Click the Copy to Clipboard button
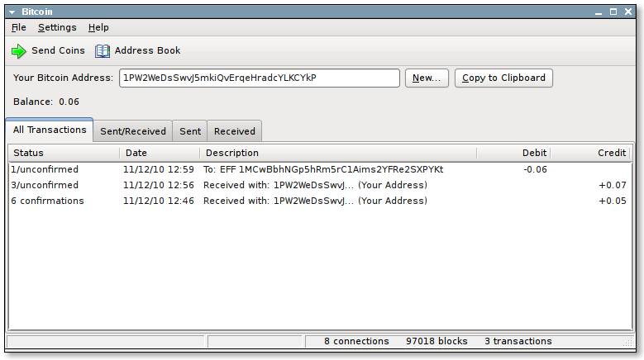 point(503,78)
